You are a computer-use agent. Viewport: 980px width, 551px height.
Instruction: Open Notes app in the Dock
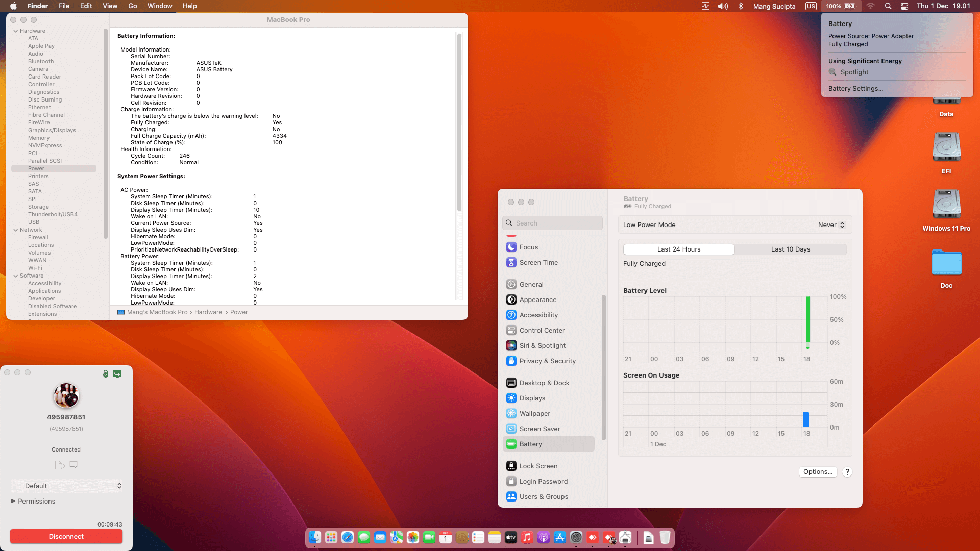click(495, 537)
